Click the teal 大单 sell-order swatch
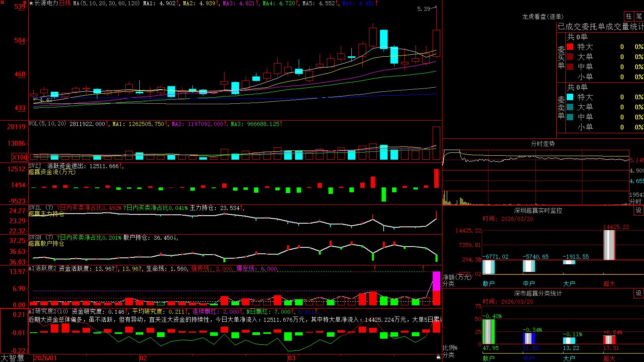644x362 pixels. coord(570,107)
